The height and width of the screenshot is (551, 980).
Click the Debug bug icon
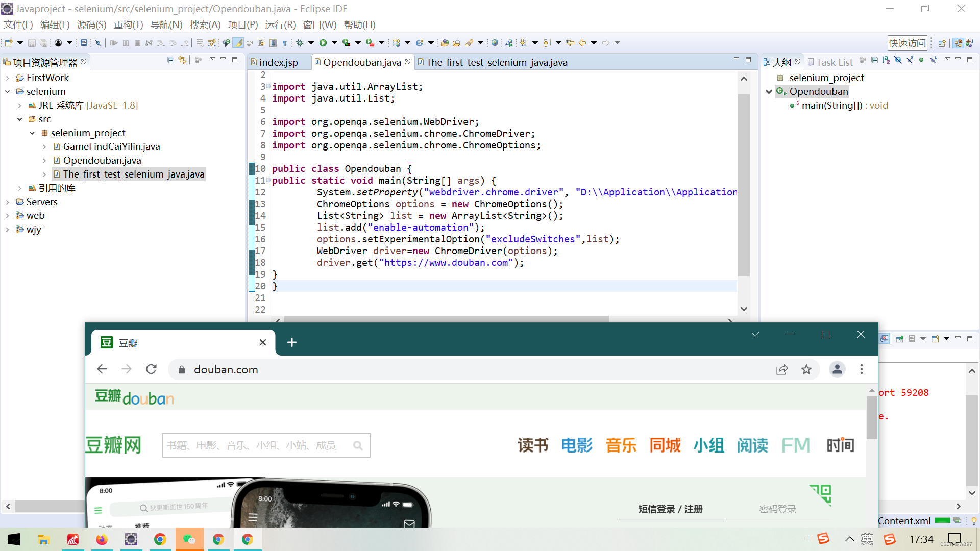point(300,43)
